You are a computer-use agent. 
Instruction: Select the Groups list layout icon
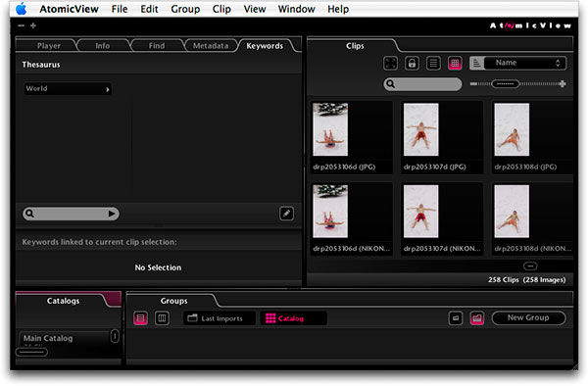tap(140, 318)
